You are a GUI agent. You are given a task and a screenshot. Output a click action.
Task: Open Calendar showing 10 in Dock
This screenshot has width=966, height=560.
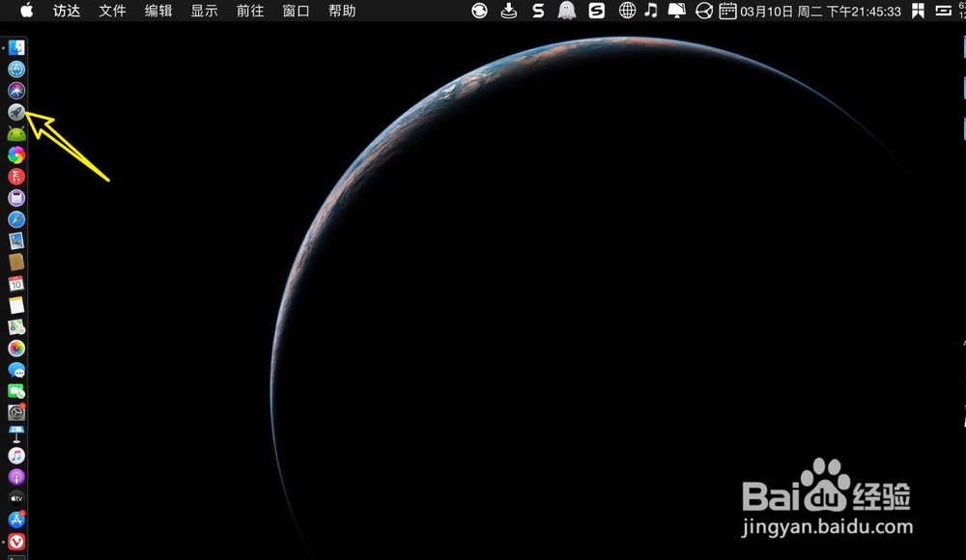tap(16, 284)
